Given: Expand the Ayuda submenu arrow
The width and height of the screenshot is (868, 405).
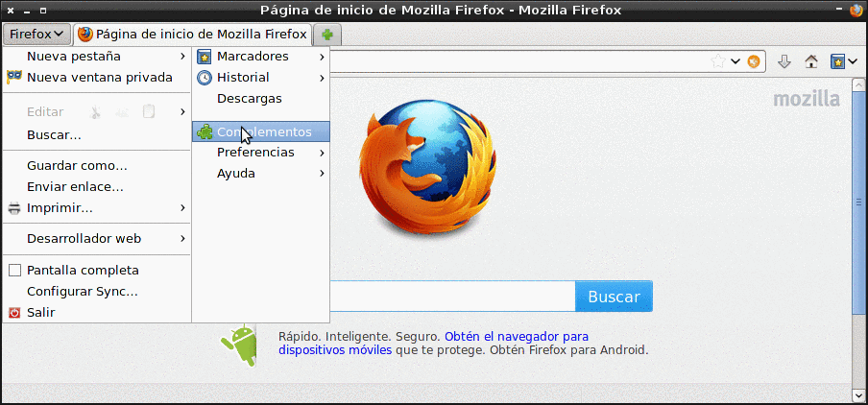Looking at the screenshot, I should (322, 173).
